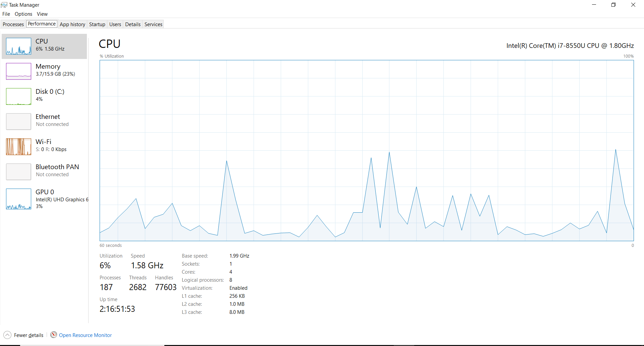Switch to the Processes tab
The height and width of the screenshot is (346, 644).
(x=13, y=24)
